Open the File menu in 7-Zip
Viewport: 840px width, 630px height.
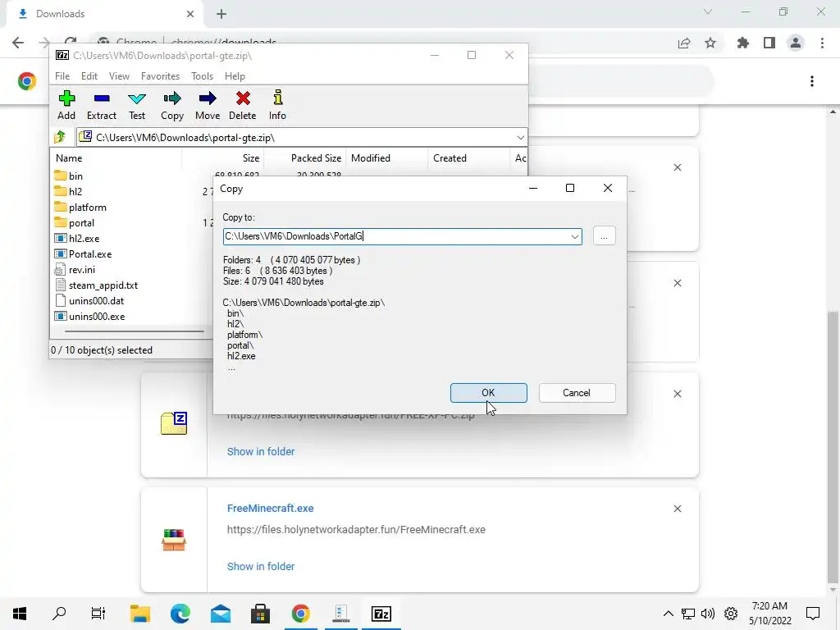pos(62,76)
